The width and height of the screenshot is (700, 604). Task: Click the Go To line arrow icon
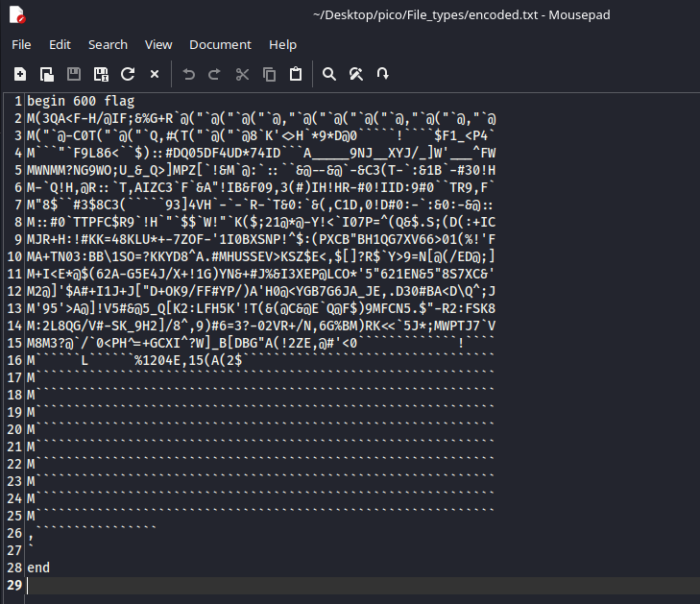(383, 74)
